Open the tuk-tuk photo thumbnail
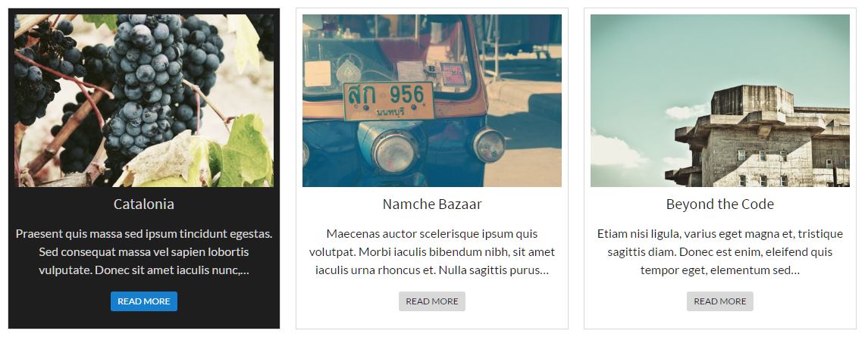This screenshot has height=340, width=868. point(432,101)
